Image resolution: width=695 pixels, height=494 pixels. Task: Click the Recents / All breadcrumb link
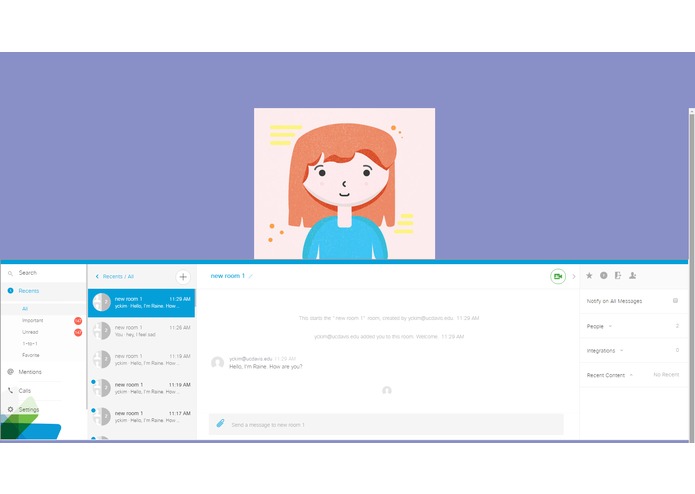[x=118, y=276]
